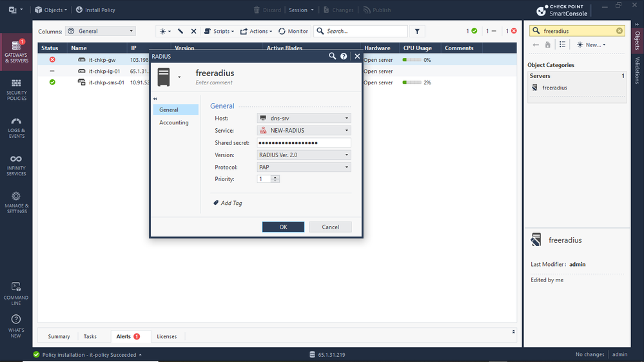Image resolution: width=644 pixels, height=362 pixels.
Task: Click OK in RADIUS dialog
Action: click(284, 227)
